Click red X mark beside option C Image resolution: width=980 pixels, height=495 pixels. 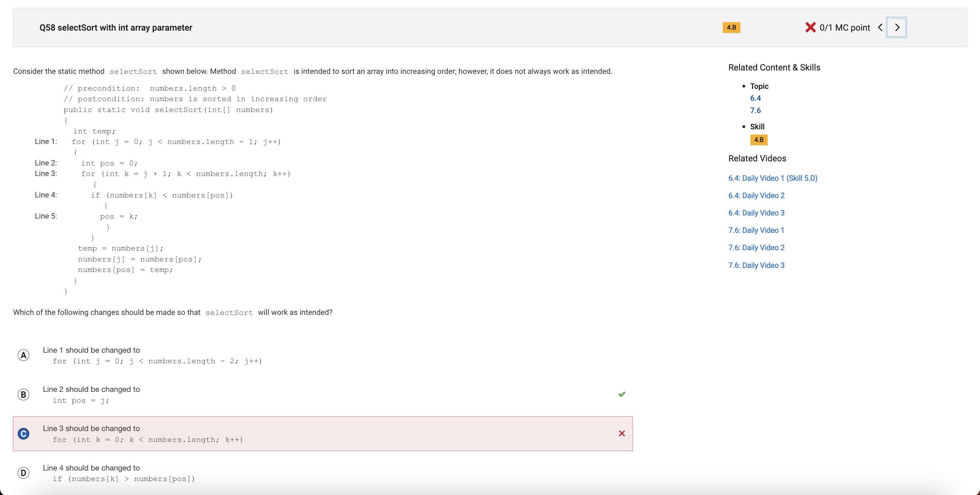pos(622,433)
